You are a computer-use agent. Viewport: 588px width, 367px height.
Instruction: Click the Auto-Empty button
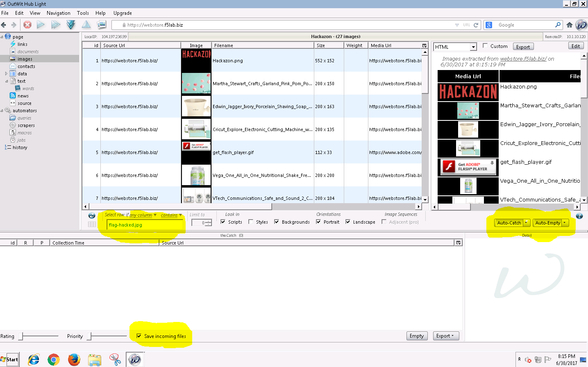547,223
